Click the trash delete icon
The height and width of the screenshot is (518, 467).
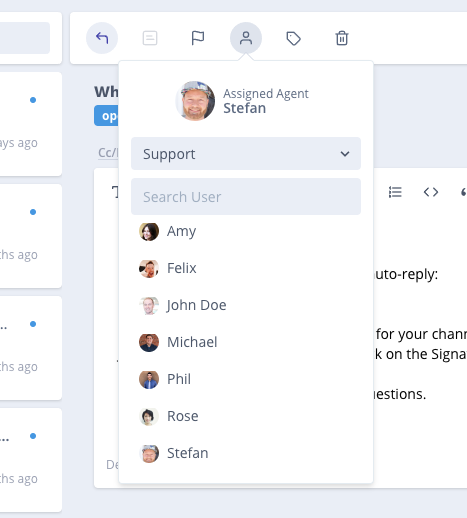click(x=342, y=38)
